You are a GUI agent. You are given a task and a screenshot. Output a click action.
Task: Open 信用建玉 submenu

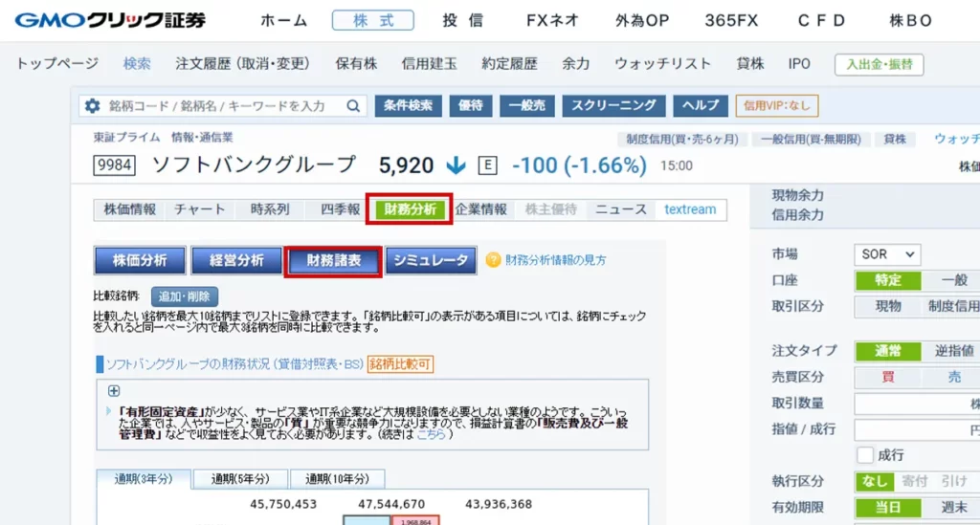pyautogui.click(x=430, y=64)
